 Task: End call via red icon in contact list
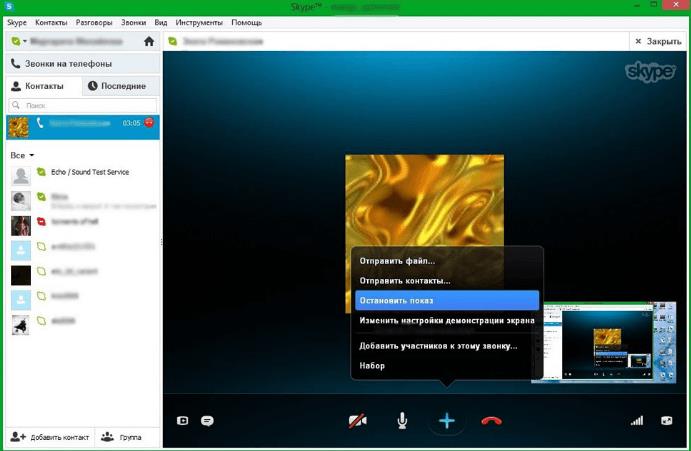(149, 123)
